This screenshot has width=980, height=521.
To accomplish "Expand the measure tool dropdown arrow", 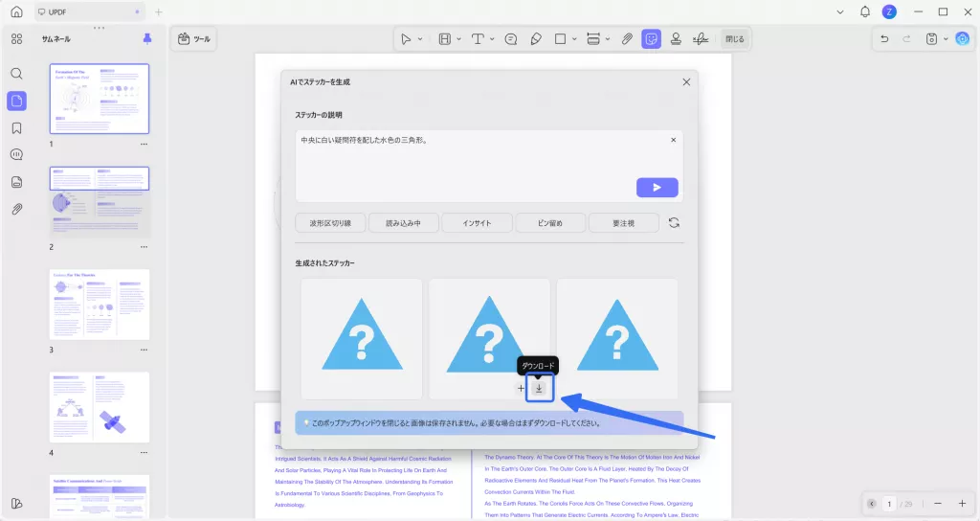I will pyautogui.click(x=608, y=38).
